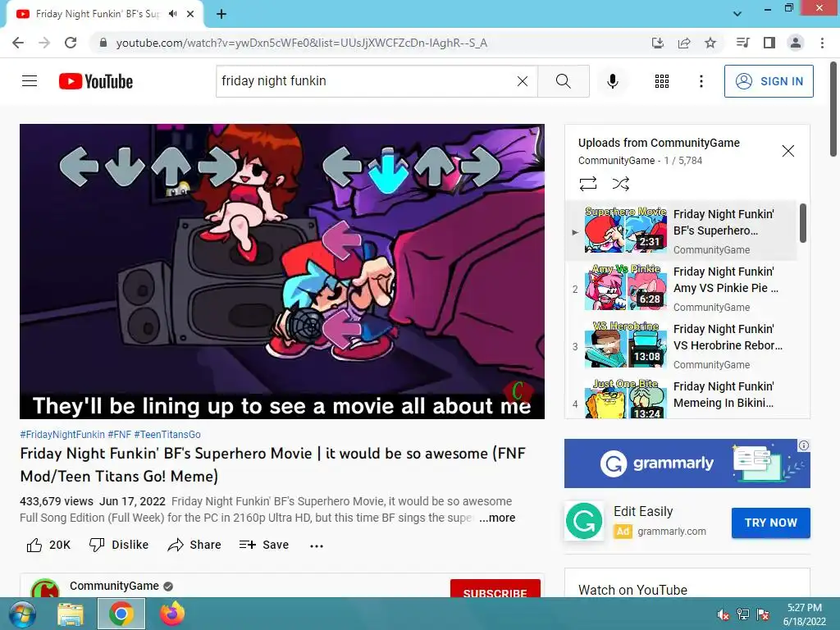The width and height of the screenshot is (840, 630).
Task: Open the CommunityGame channel name below video
Action: click(x=114, y=586)
